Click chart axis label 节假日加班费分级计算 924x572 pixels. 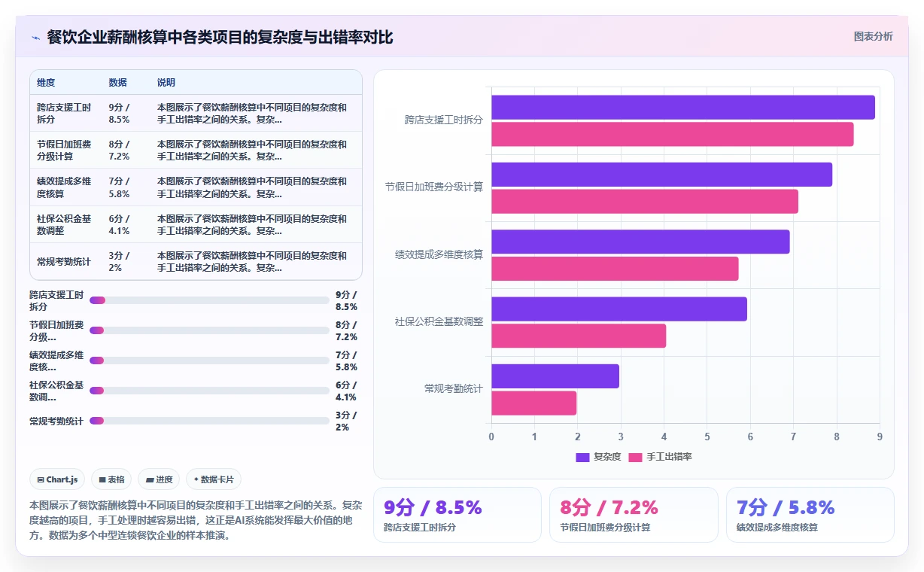pos(434,187)
